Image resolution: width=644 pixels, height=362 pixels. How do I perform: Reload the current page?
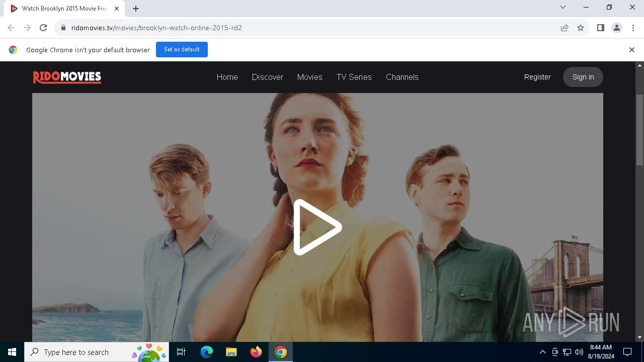pyautogui.click(x=43, y=28)
